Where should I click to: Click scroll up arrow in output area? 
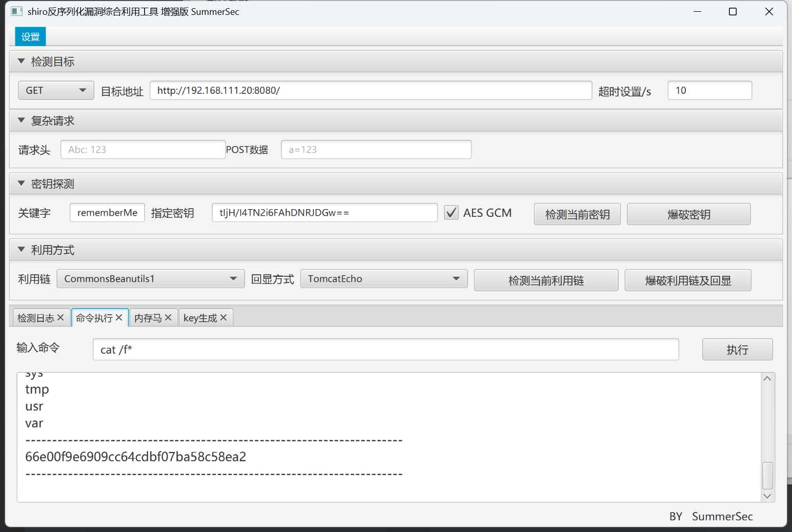coord(767,379)
